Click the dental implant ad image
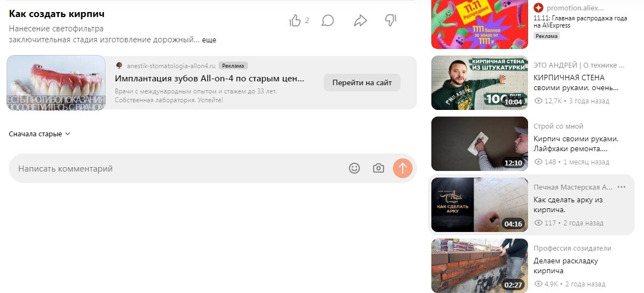 (56, 82)
